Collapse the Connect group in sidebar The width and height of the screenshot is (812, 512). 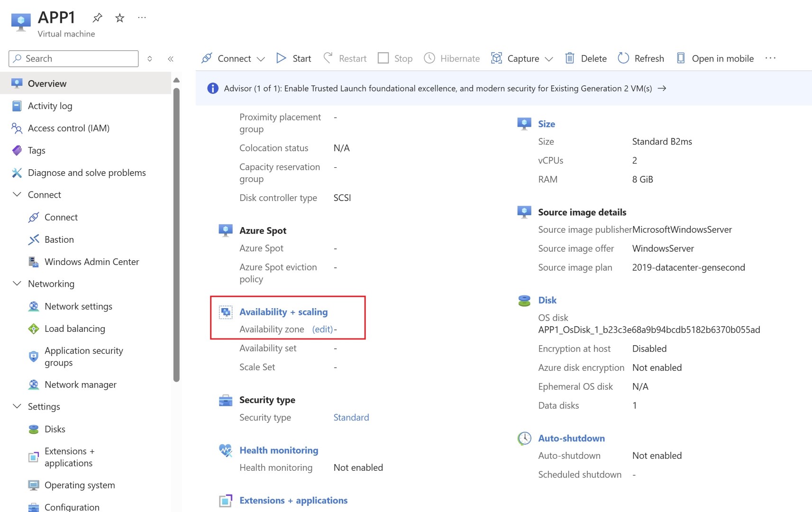pyautogui.click(x=17, y=194)
